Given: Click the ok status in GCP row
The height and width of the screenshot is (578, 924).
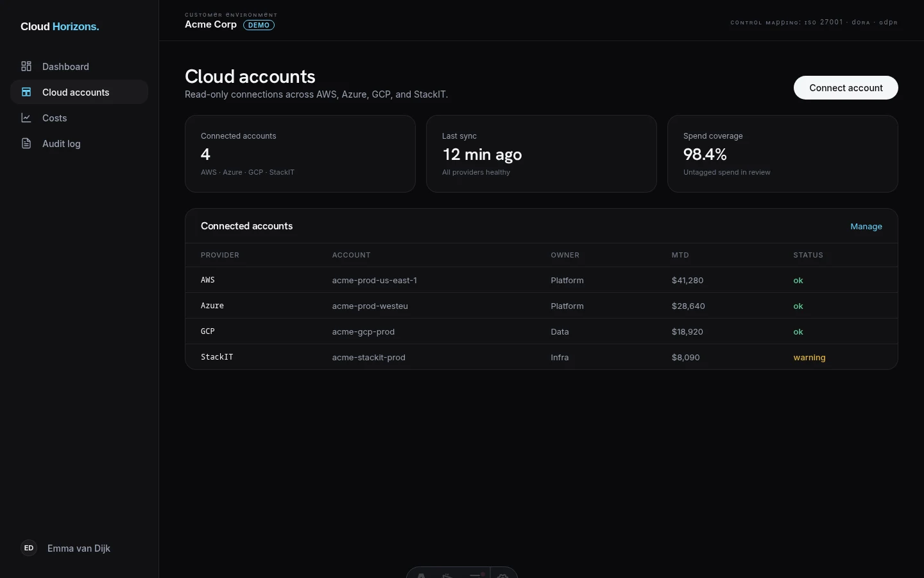Looking at the screenshot, I should [798, 331].
